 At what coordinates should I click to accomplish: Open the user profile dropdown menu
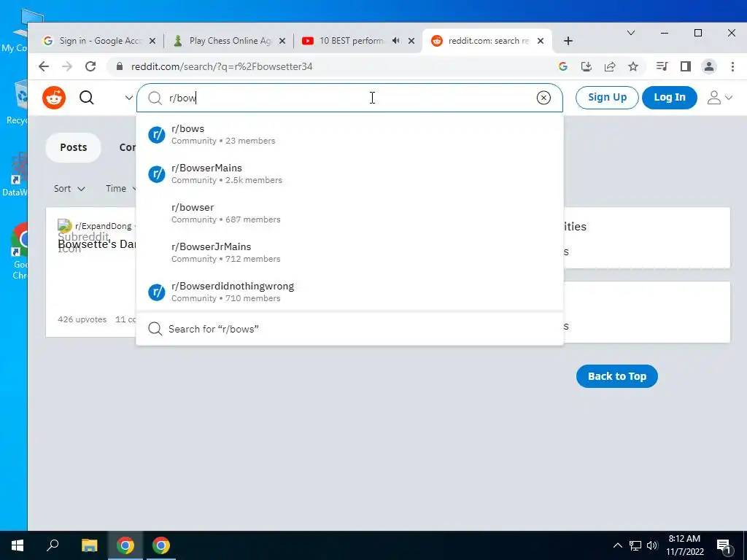719,98
